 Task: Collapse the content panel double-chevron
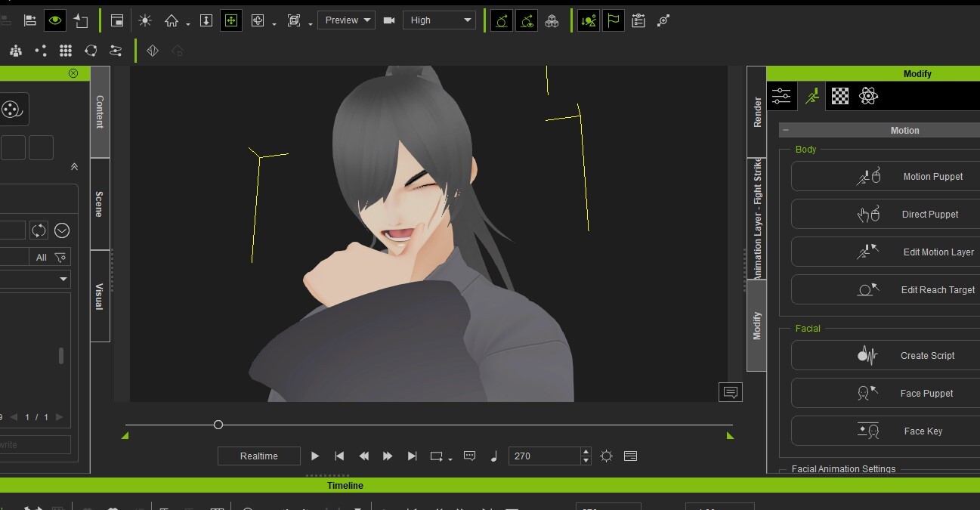tap(74, 167)
